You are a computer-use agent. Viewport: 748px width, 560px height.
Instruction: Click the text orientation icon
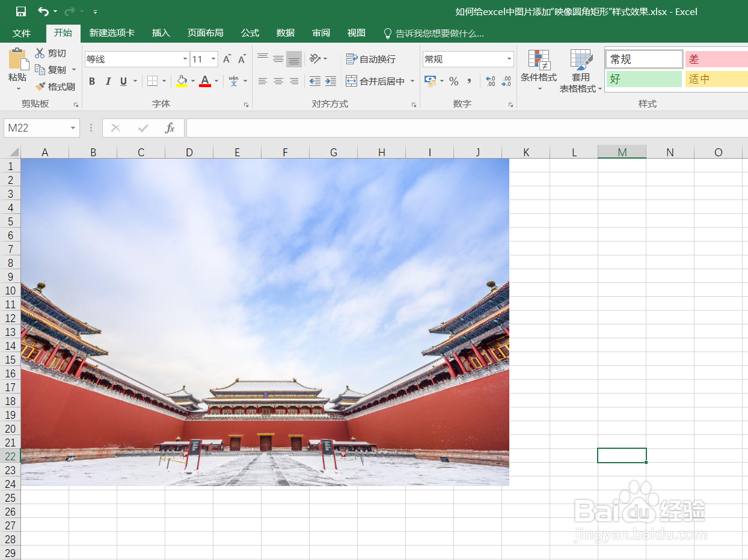(315, 59)
